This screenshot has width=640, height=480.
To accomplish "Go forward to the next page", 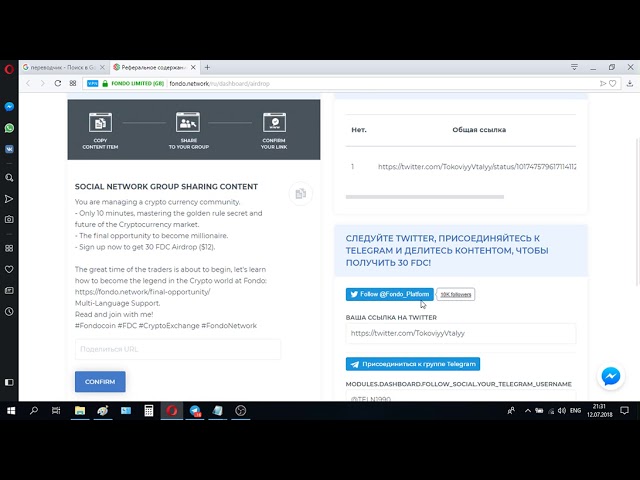I will [x=42, y=83].
